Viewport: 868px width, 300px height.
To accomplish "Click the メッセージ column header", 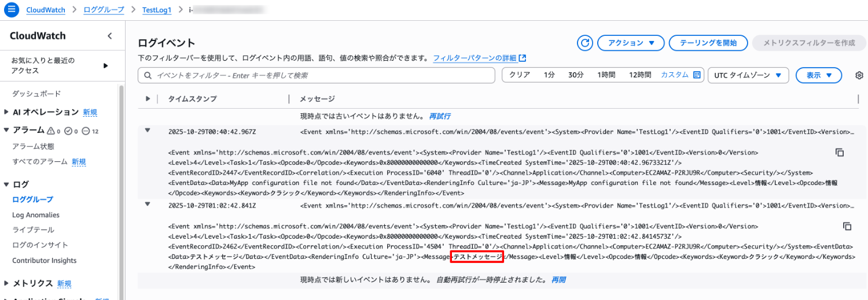I will tap(317, 99).
